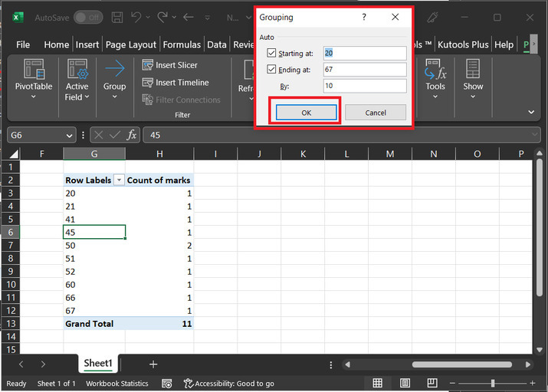548x392 pixels.
Task: Uncheck the Ending at checkbox
Action: pos(271,70)
